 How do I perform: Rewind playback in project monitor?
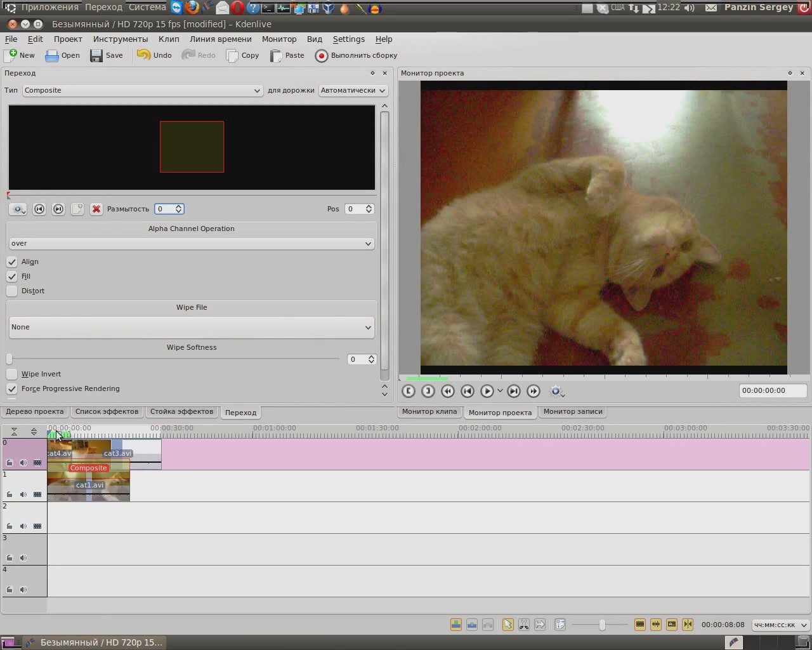click(x=448, y=391)
